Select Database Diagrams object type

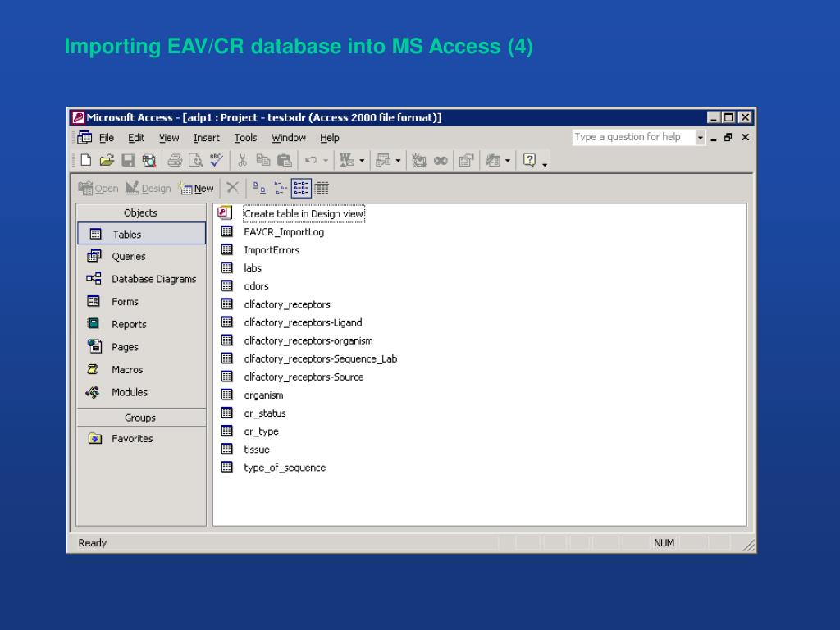141,279
